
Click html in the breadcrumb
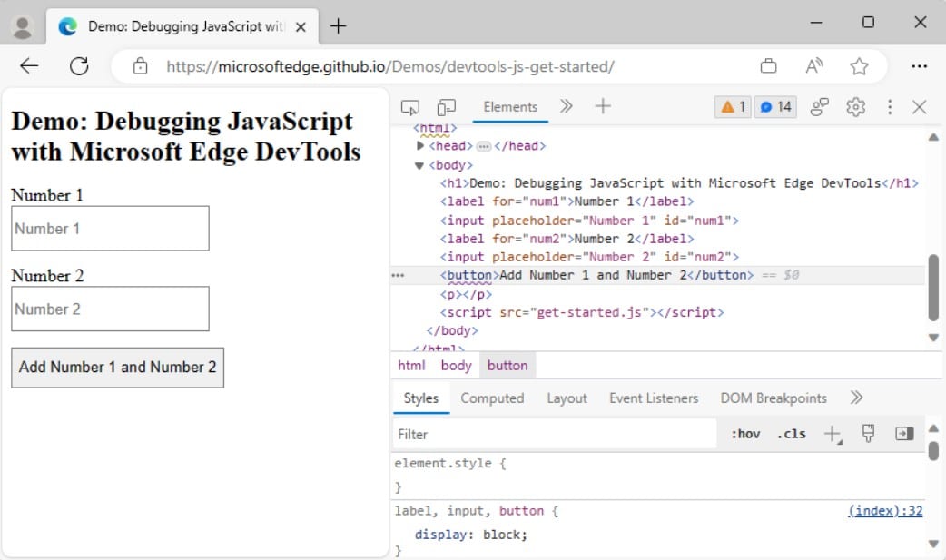tap(411, 365)
